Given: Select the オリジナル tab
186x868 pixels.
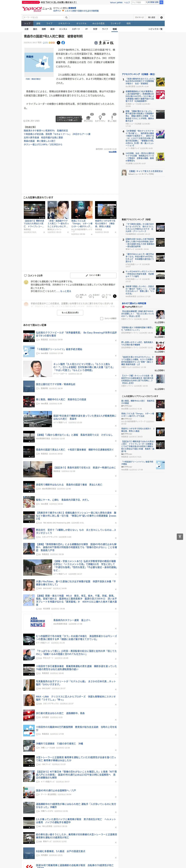Looking at the screenshot, I should pos(81,24).
